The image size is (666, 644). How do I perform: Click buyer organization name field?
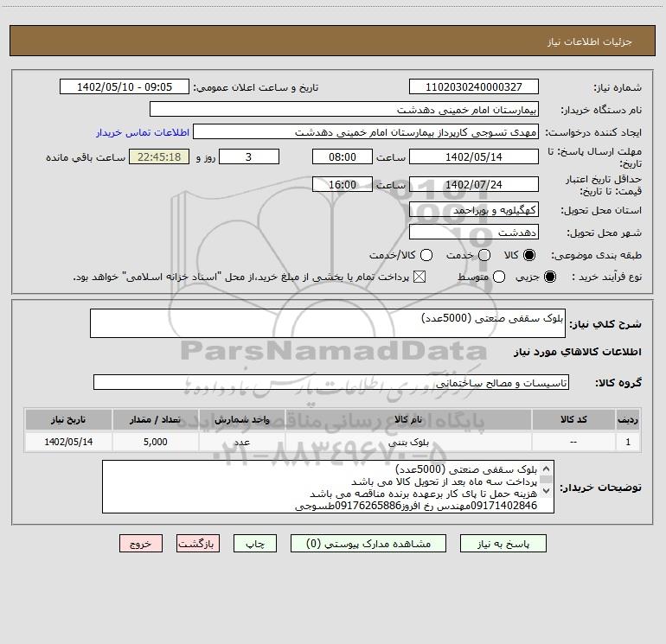pos(344,109)
